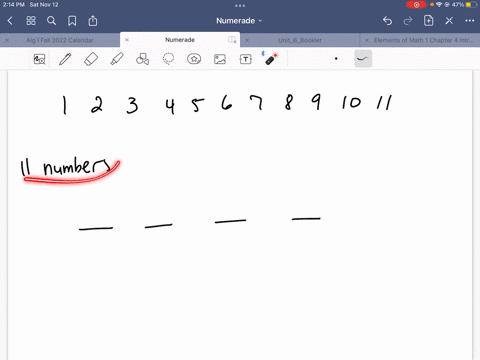
Task: Select the Laser pointer tool
Action: [x=271, y=58]
